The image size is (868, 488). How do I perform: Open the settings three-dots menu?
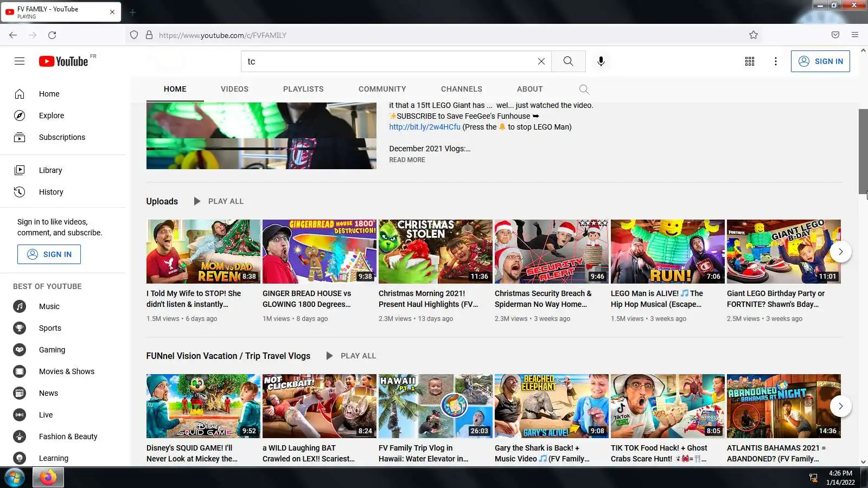tap(776, 61)
